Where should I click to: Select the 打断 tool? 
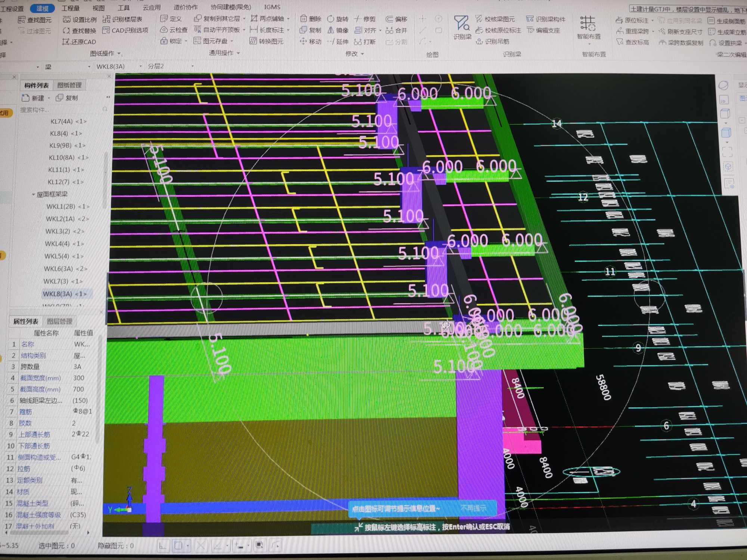point(365,41)
